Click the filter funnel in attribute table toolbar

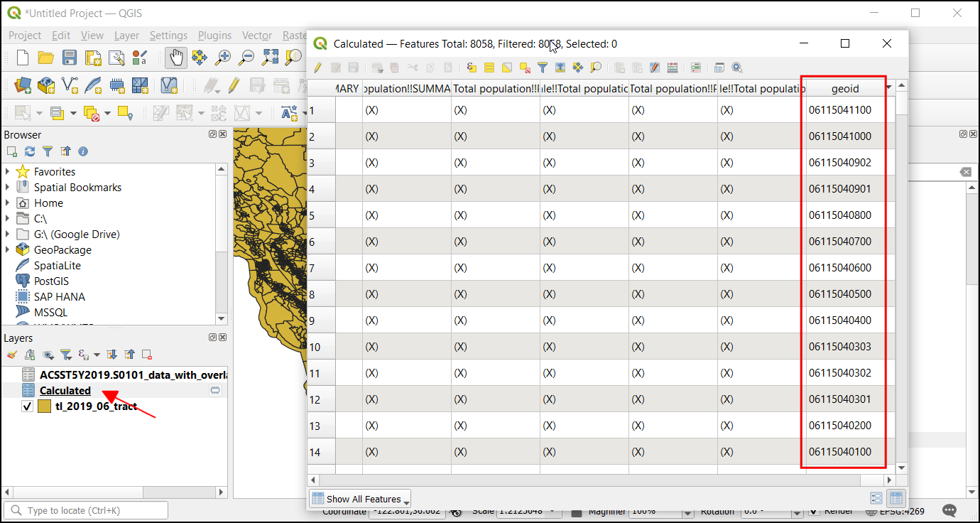(543, 68)
